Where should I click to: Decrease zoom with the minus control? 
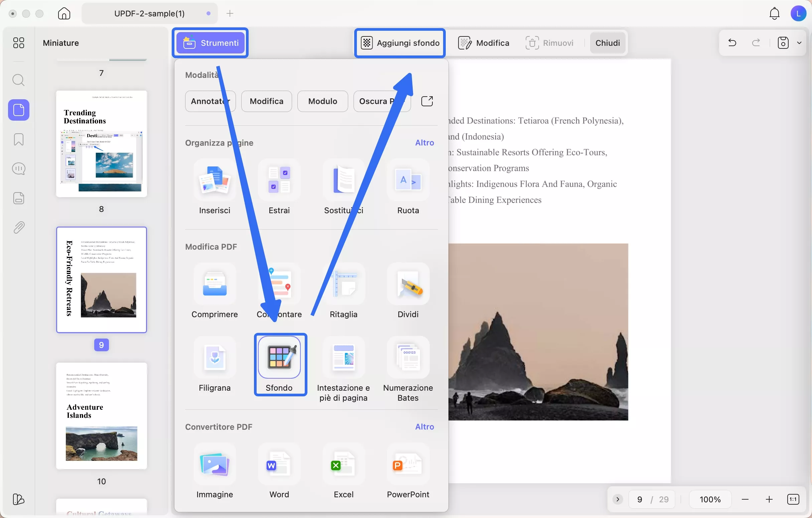tap(745, 499)
